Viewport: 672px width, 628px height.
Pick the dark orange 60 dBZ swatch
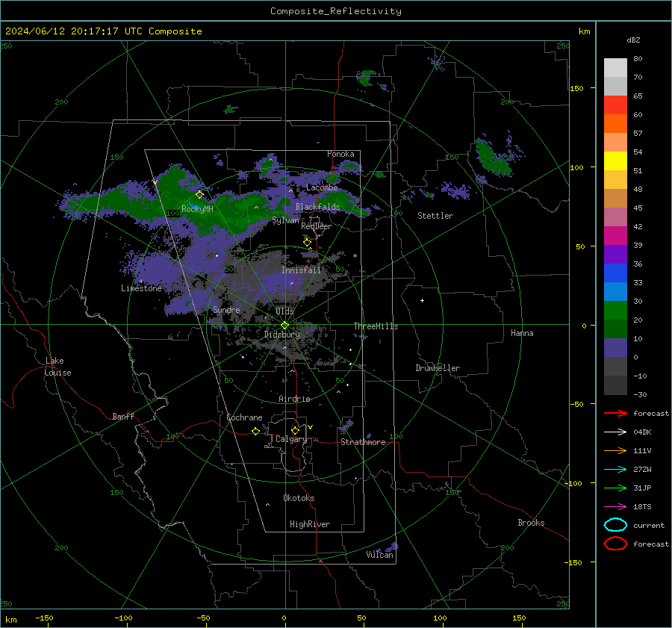[x=615, y=123]
